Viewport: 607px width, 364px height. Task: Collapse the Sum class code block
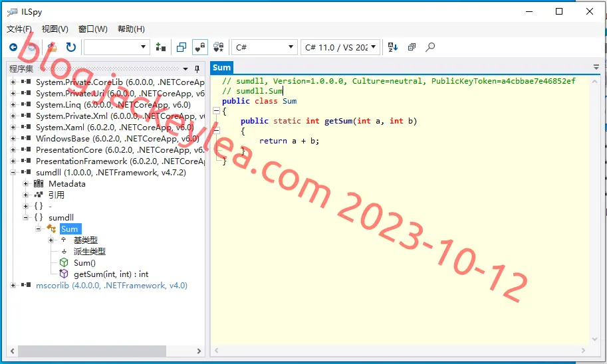coord(216,111)
